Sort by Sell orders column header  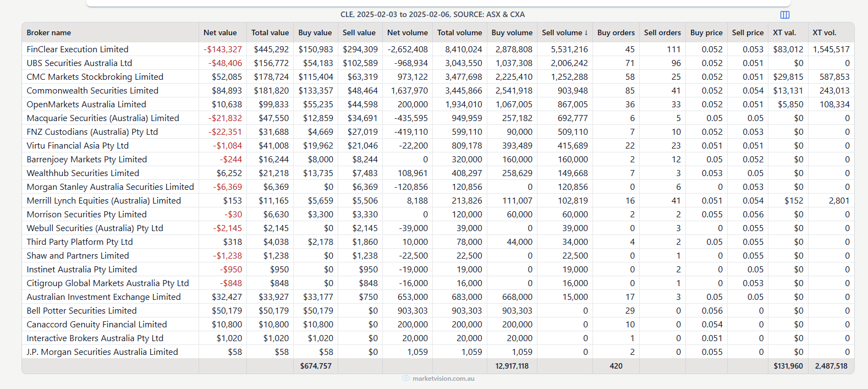(662, 32)
